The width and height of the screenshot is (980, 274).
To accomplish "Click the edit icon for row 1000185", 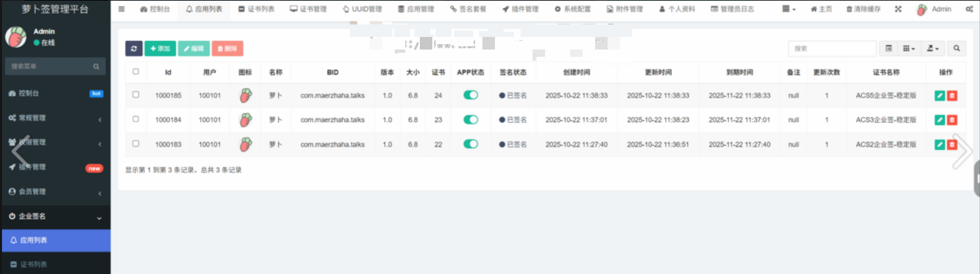I will (940, 96).
